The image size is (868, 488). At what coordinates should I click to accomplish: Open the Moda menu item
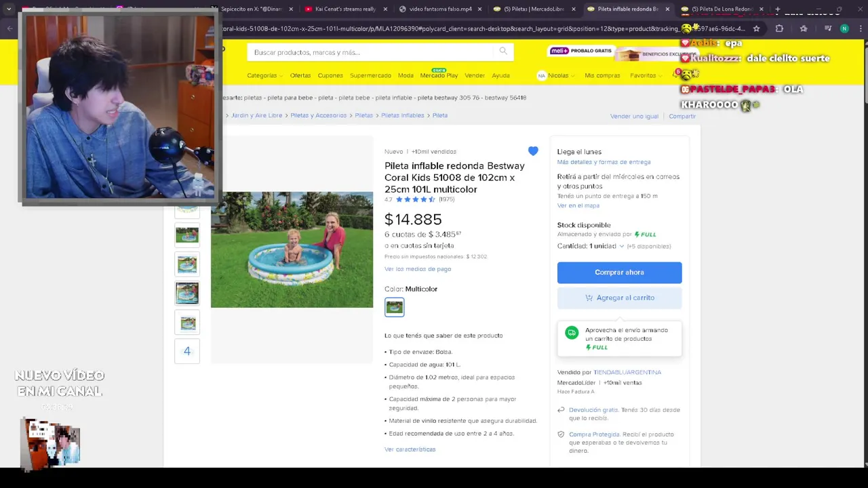406,75
